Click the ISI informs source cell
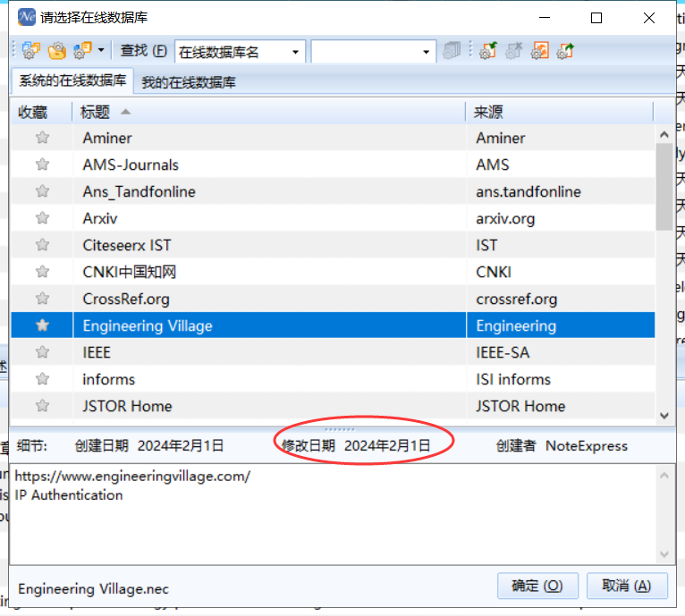This screenshot has height=616, width=685. click(561, 379)
